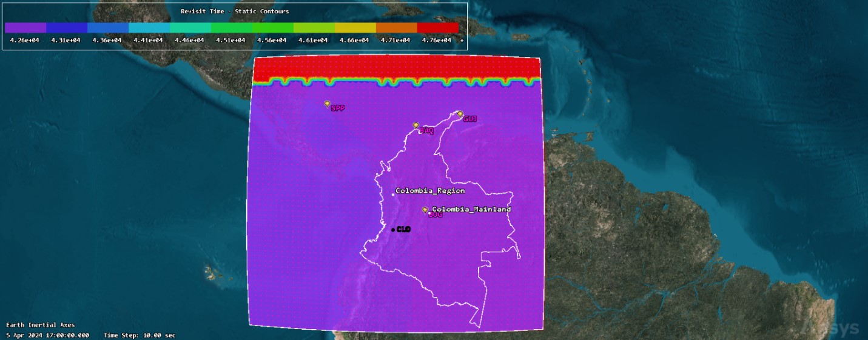
Task: Click the red coverage band at top
Action: click(397, 67)
